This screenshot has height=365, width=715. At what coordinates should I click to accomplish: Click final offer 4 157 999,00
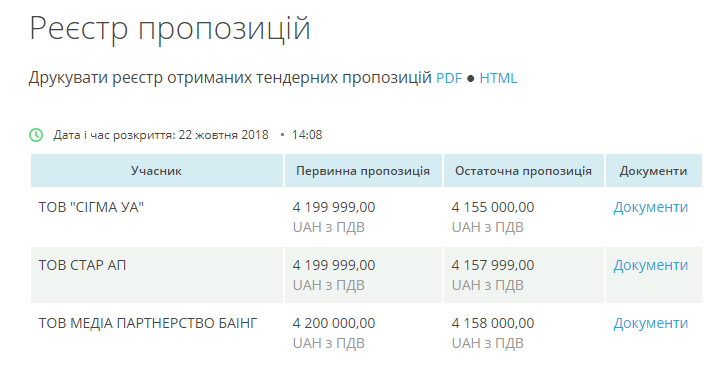click(x=493, y=265)
